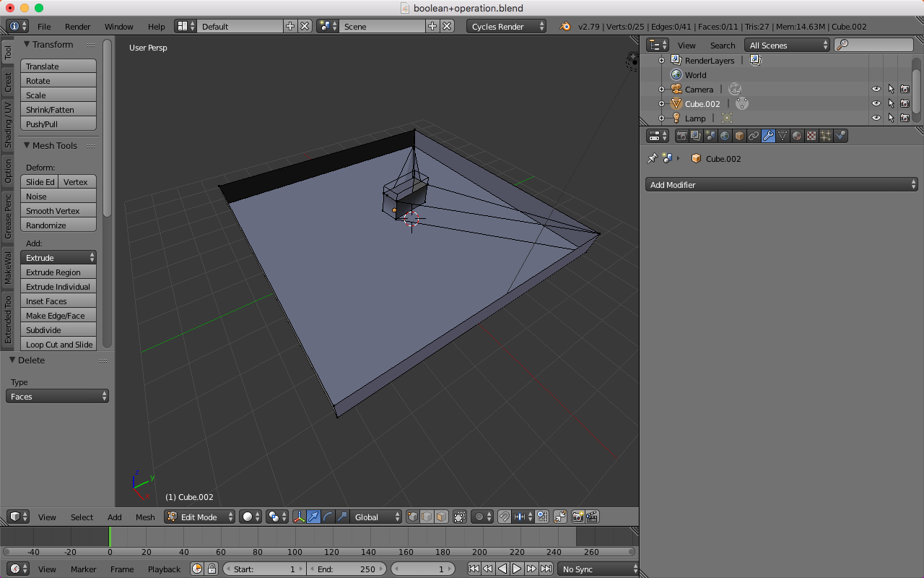Open the Extrude dropdown in Mesh Tools
Screen dimensions: 924x578
pos(58,257)
